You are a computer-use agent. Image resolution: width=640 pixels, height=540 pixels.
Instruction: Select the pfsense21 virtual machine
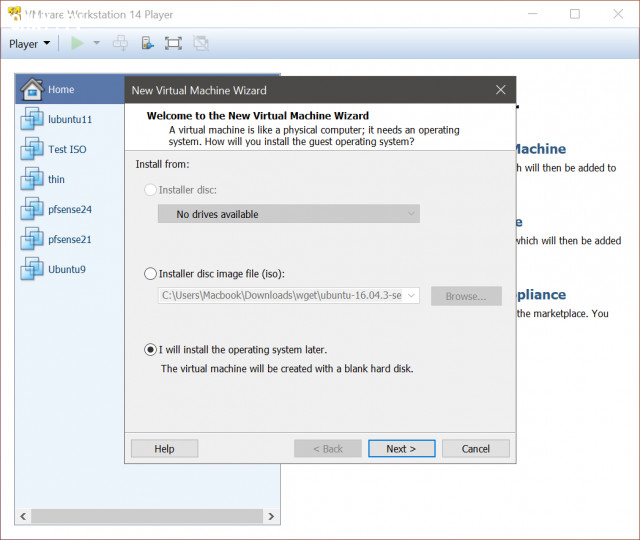[x=70, y=239]
